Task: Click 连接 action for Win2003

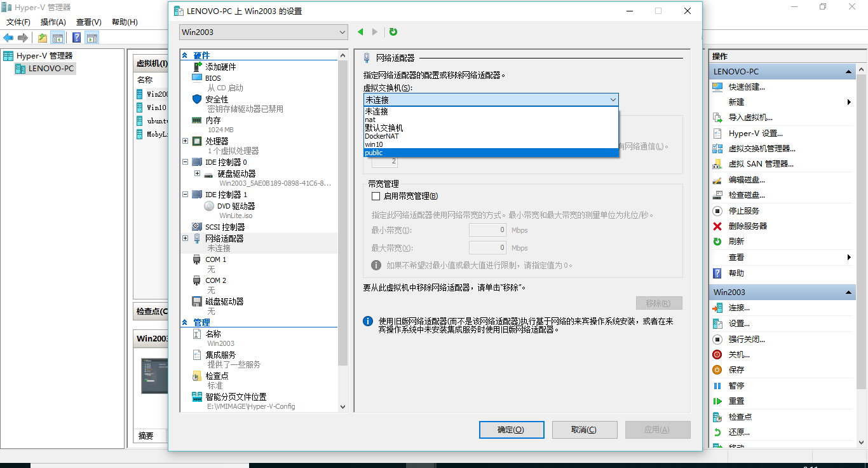Action: coord(739,308)
